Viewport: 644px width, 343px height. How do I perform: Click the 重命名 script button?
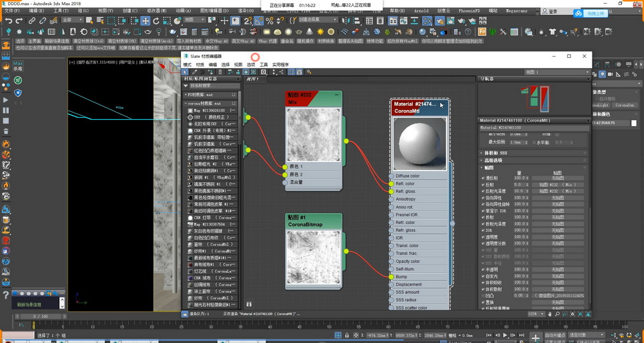click(287, 41)
